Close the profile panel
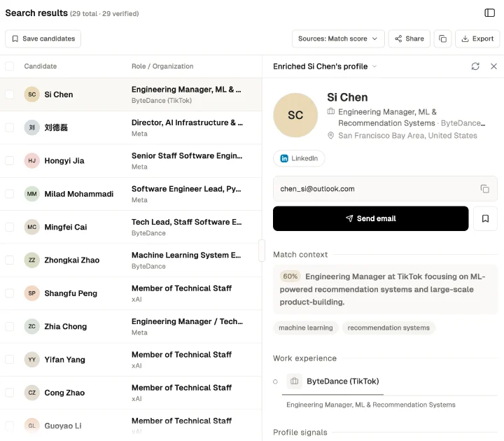Image resolution: width=504 pixels, height=441 pixels. pos(493,66)
